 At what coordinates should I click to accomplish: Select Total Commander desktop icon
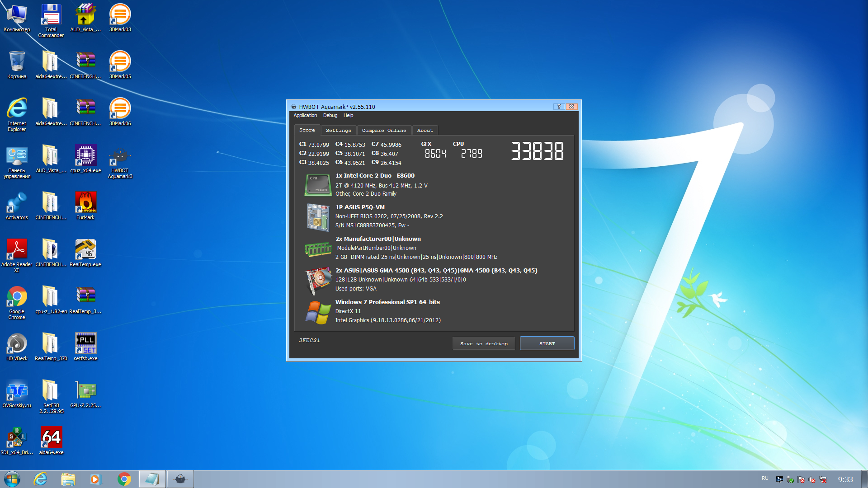[x=51, y=21]
